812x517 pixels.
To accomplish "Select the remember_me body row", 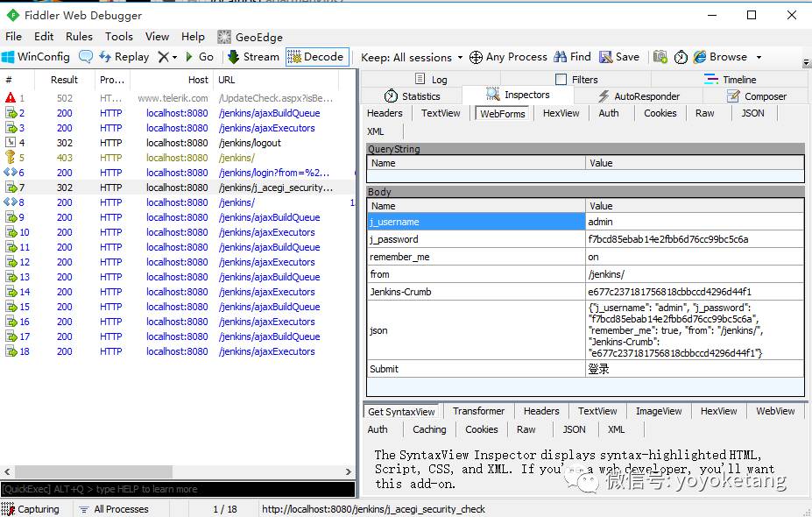I will click(x=585, y=257).
